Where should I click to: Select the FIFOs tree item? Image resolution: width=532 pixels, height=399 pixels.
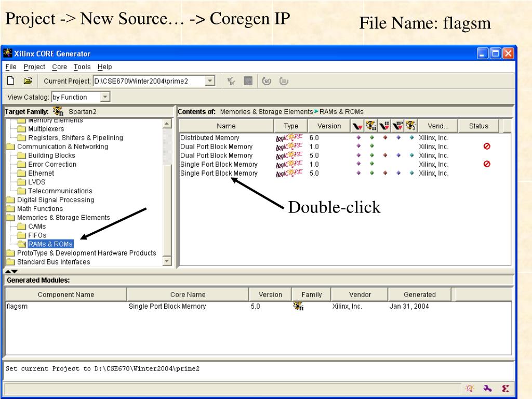pyautogui.click(x=37, y=235)
